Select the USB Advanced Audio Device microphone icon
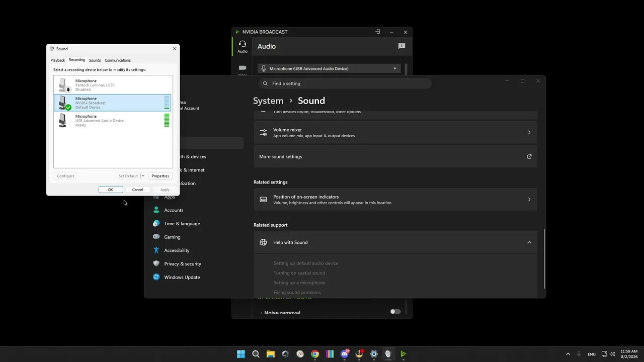This screenshot has height=362, width=644. point(63,121)
